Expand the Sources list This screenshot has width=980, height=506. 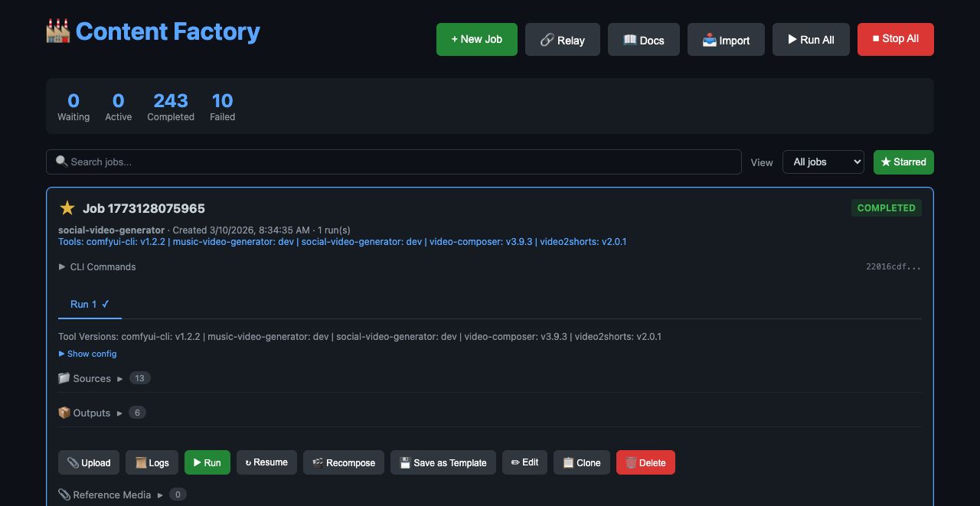pos(120,378)
